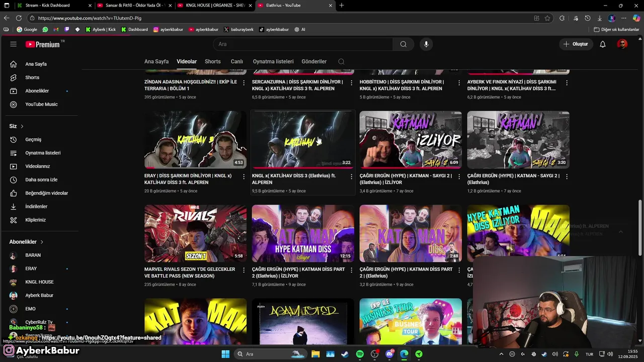The image size is (644, 362).
Task: Open File Explorer from the taskbar
Action: [315, 354]
